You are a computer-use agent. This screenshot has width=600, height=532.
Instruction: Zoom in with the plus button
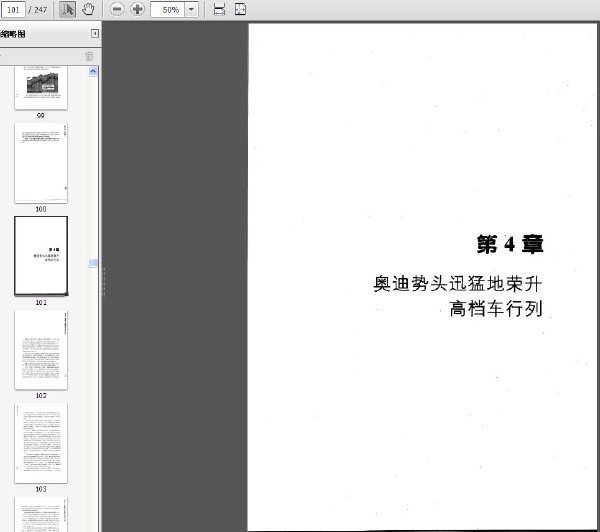(x=137, y=9)
